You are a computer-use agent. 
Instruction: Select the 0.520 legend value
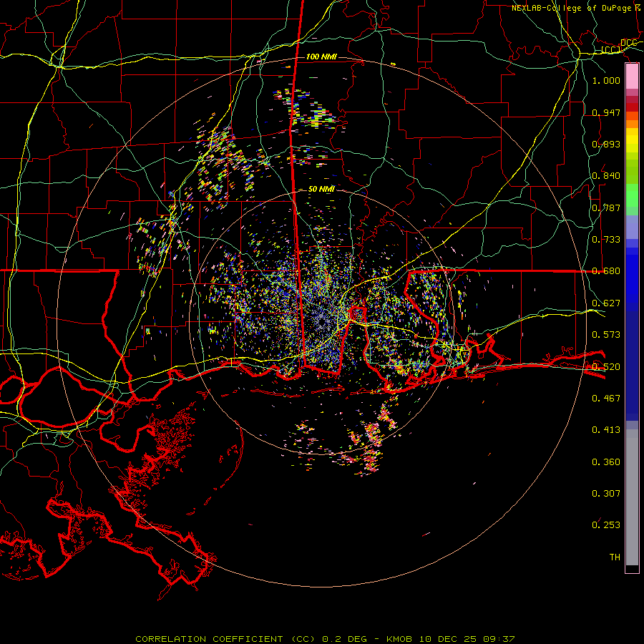click(606, 367)
